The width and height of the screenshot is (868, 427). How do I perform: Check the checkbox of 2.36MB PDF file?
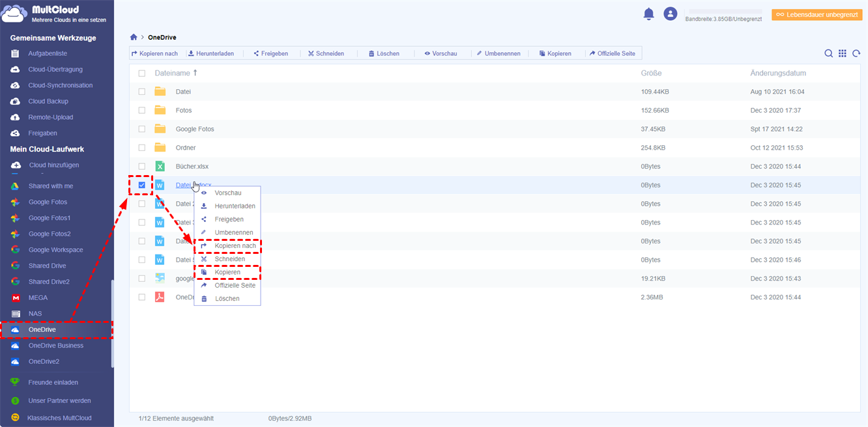point(142,297)
